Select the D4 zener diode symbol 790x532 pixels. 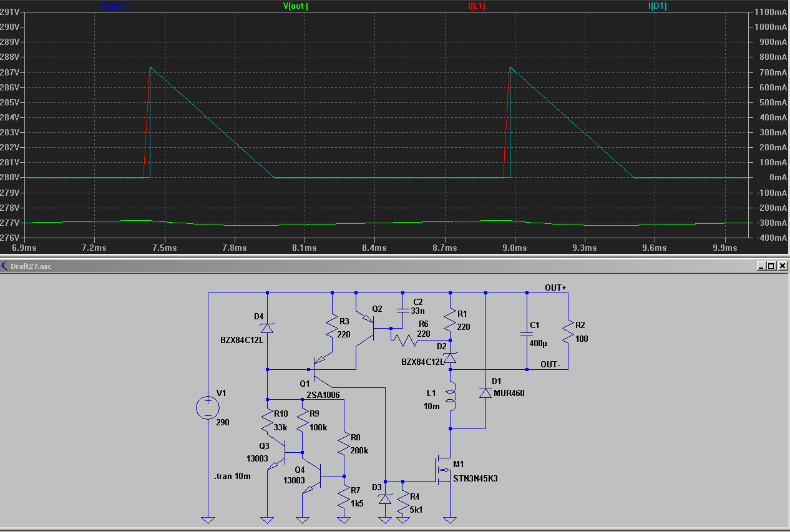coord(267,328)
